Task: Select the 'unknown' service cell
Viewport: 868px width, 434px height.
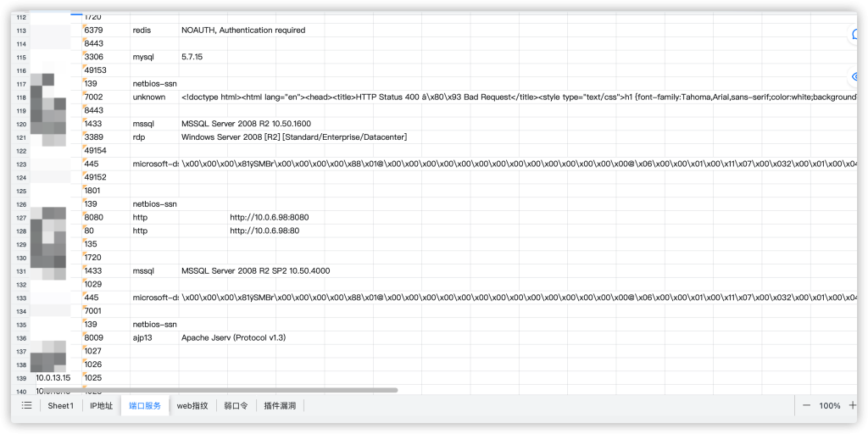Action: click(154, 97)
